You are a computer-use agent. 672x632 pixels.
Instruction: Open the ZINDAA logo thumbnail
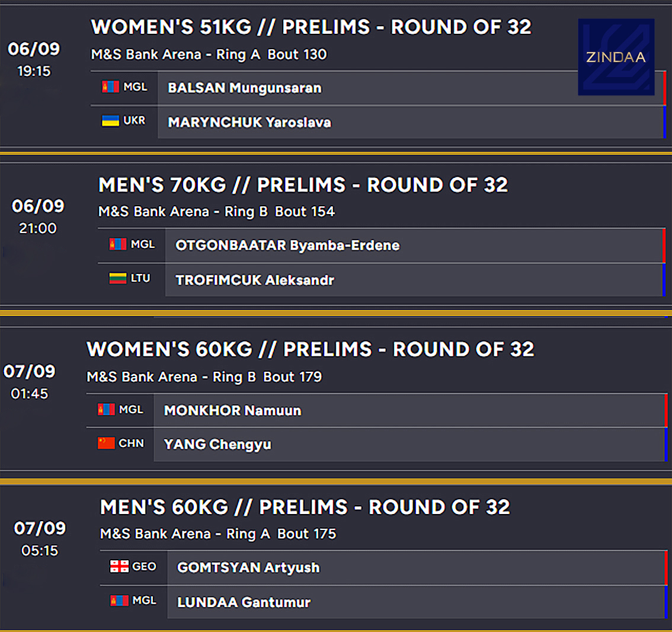click(616, 57)
